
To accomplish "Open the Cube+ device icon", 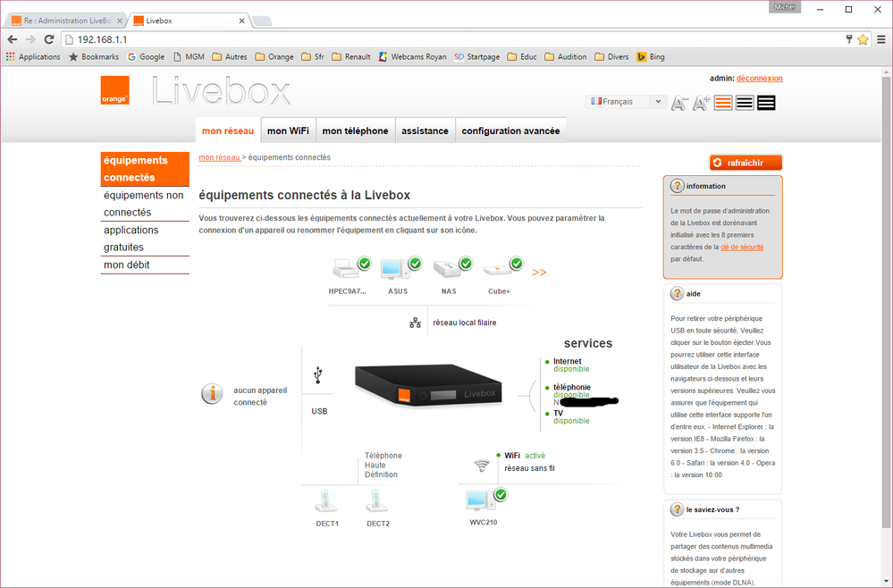I will point(499,268).
